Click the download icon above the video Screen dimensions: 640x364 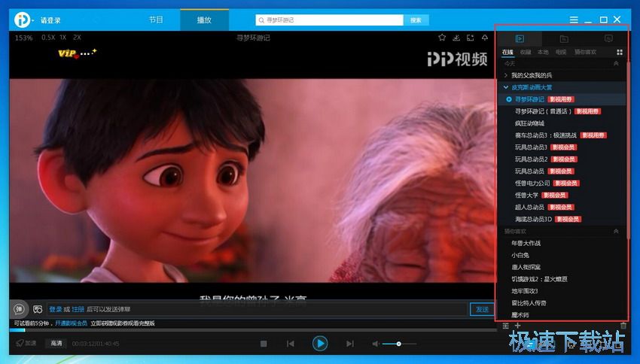click(456, 38)
